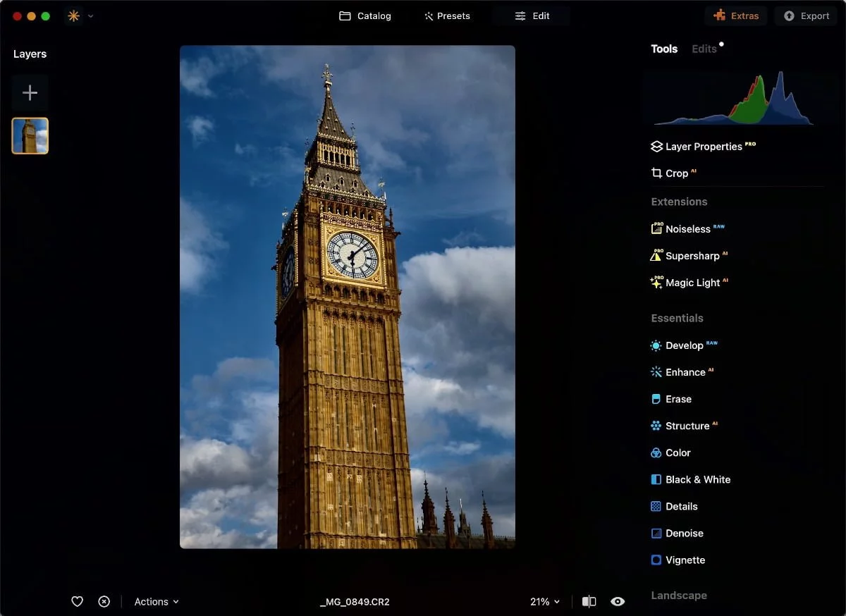846x616 pixels.
Task: Click the Denoise tool icon
Action: [656, 534]
